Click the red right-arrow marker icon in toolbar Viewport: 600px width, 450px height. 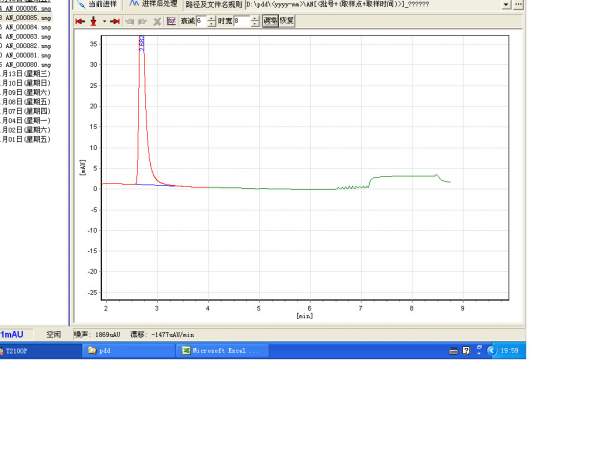click(115, 21)
